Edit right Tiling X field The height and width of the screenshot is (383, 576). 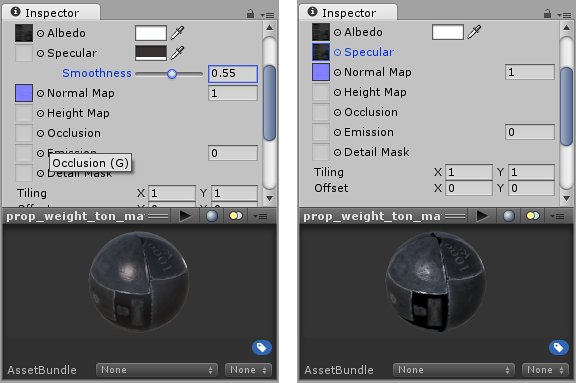[x=469, y=172]
